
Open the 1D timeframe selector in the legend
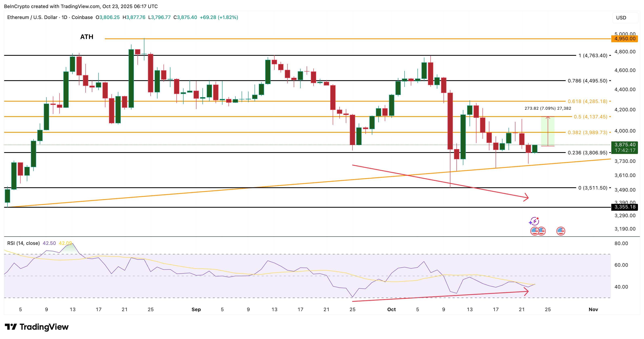[x=64, y=18]
